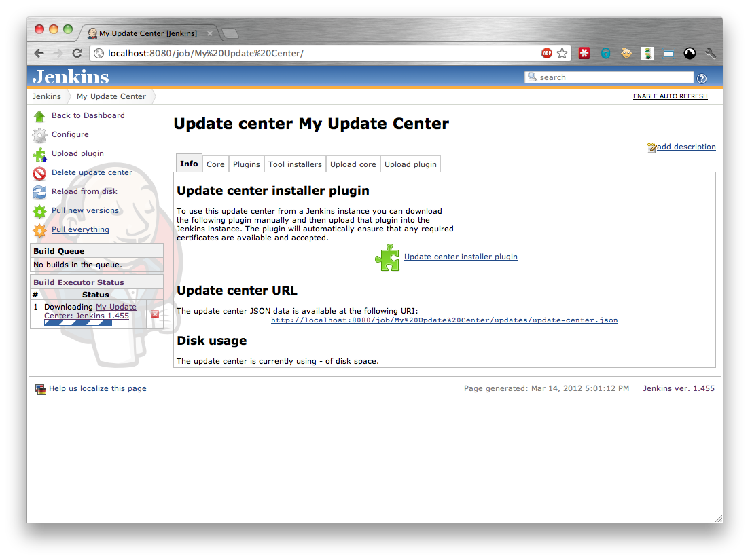The image size is (750, 560).
Task: Click Delete update center link
Action: pos(92,172)
